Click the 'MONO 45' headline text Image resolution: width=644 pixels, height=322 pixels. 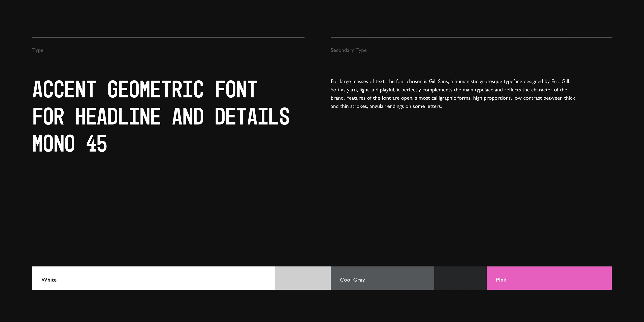(69, 144)
